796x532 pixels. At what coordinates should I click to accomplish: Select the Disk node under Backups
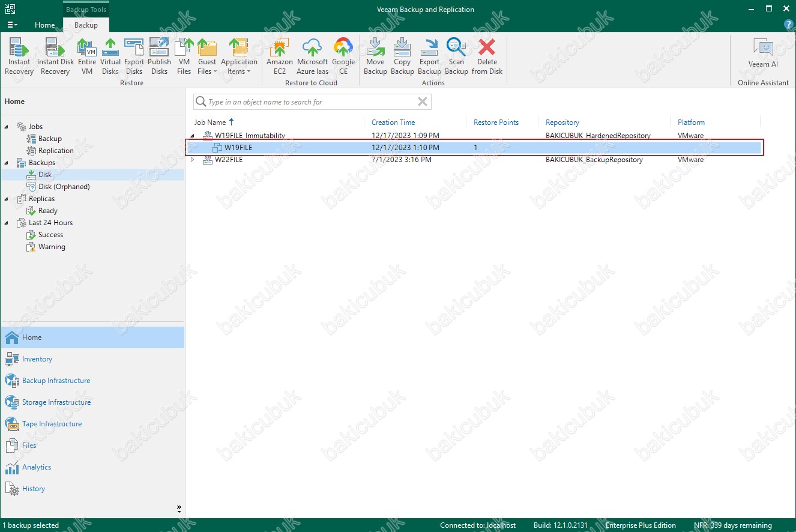tap(45, 175)
